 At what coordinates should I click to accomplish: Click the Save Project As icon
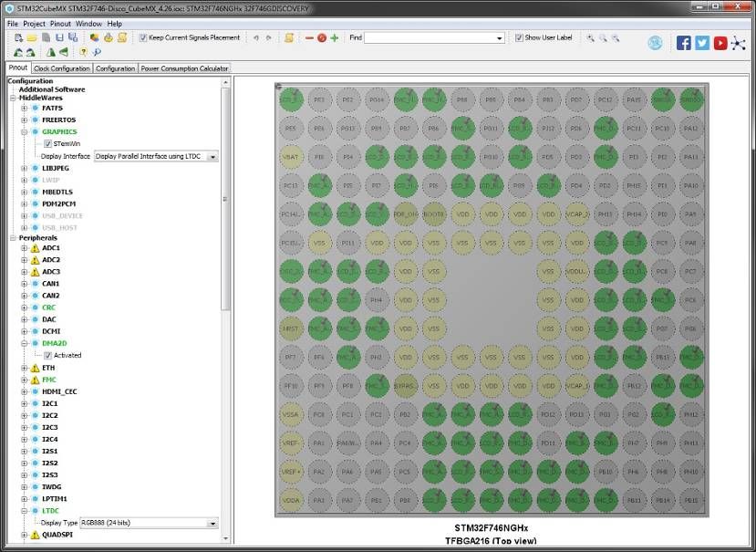73,37
